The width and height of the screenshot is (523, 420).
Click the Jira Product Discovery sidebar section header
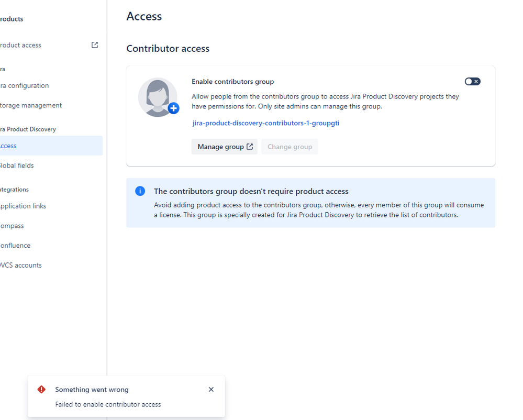coord(28,129)
